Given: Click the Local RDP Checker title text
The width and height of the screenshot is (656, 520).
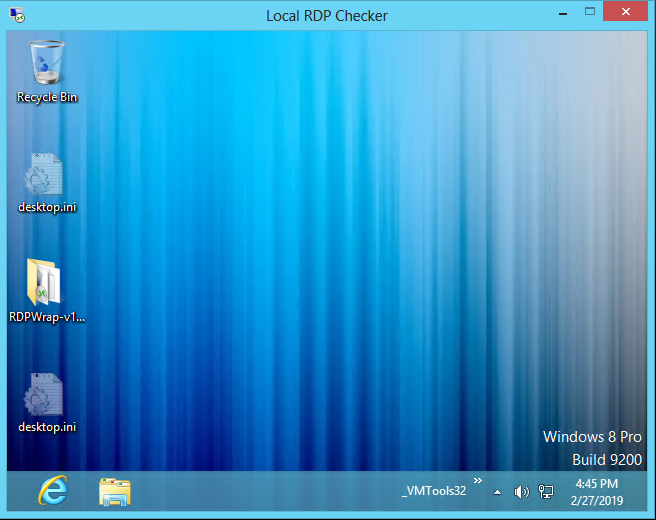Looking at the screenshot, I should pos(327,15).
